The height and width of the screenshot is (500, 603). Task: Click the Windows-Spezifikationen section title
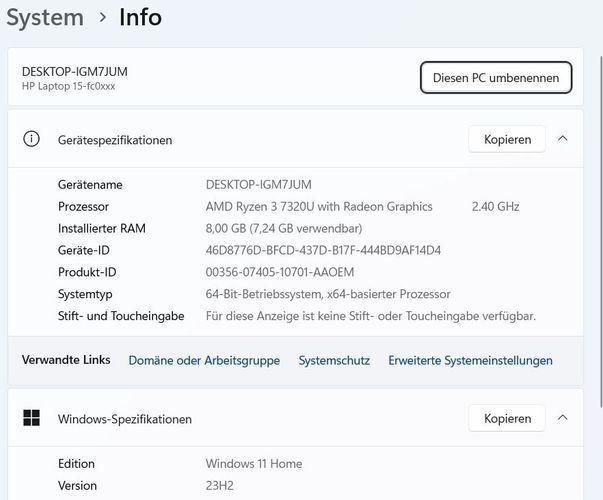tap(125, 419)
